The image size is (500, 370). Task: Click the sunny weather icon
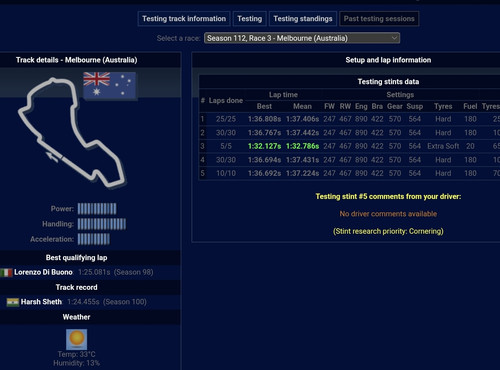coord(77,339)
